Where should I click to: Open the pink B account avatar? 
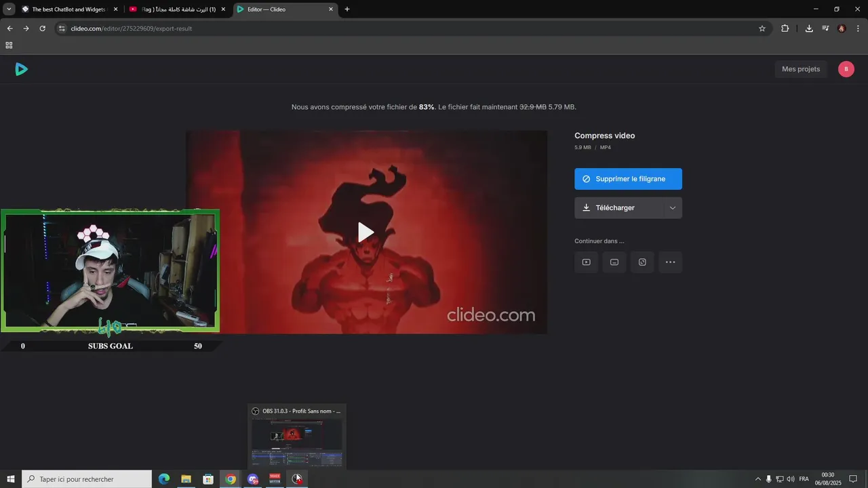click(846, 69)
